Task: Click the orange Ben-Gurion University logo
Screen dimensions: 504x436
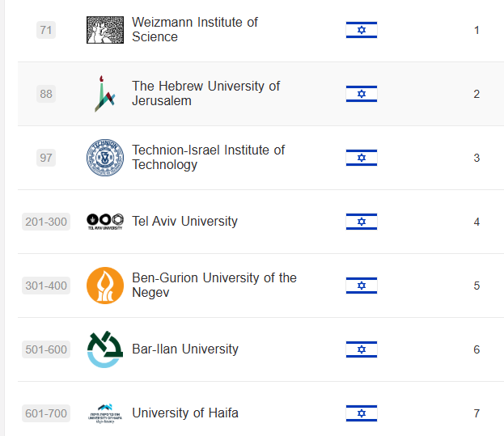Action: (105, 286)
